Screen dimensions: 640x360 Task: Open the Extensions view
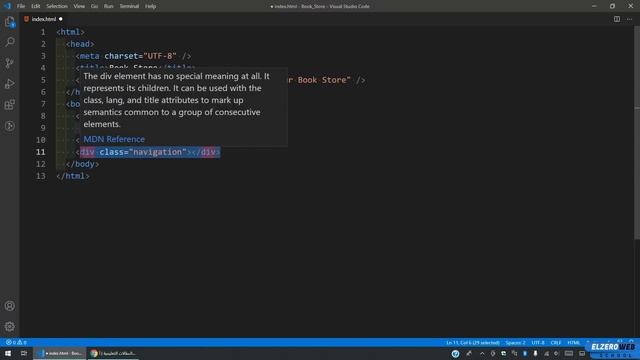[10, 105]
